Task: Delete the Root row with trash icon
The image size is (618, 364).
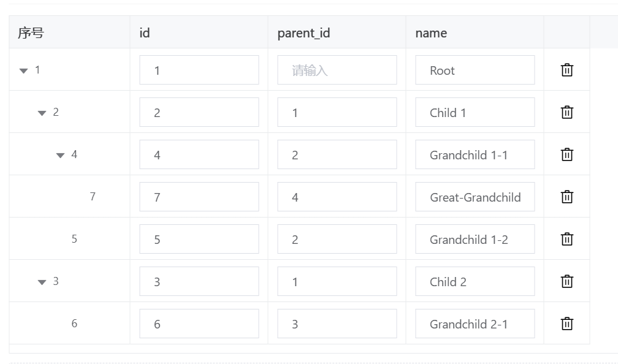Action: pyautogui.click(x=567, y=70)
